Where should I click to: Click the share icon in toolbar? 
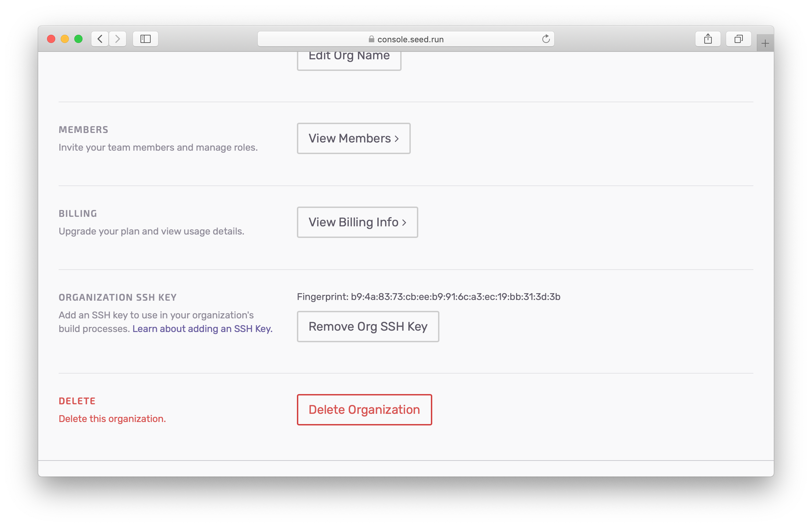(x=708, y=39)
